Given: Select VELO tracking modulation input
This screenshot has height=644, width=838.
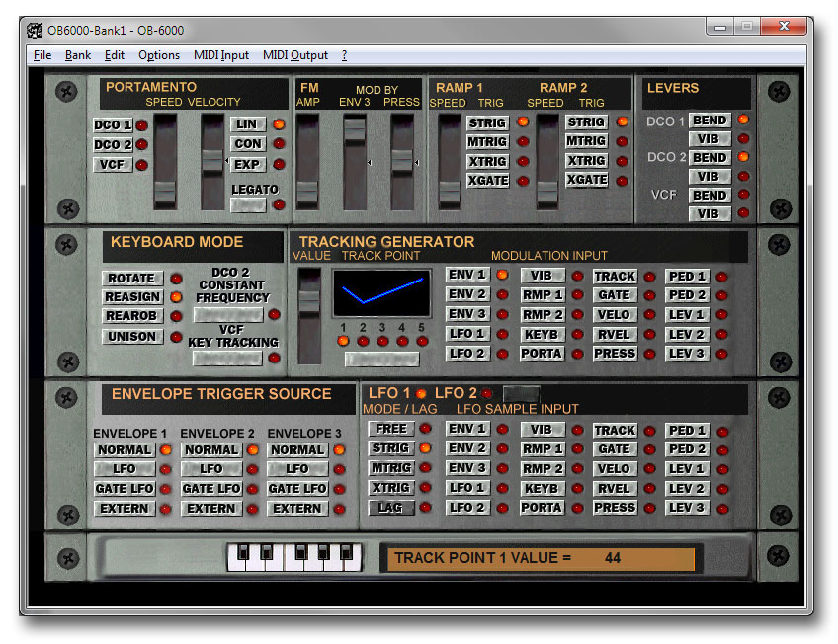Looking at the screenshot, I should point(615,314).
